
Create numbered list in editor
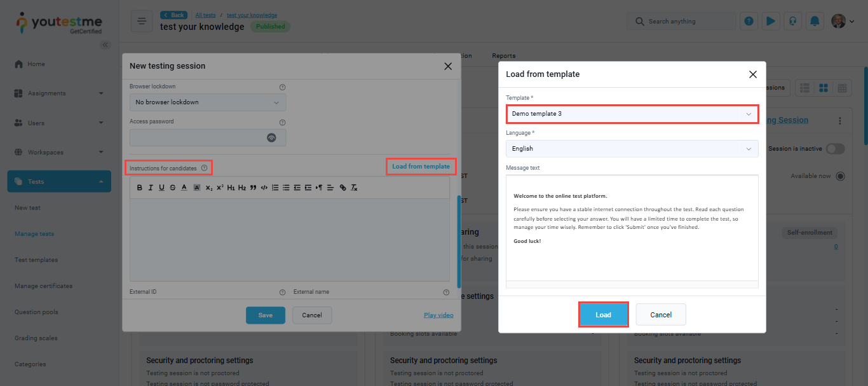(x=275, y=188)
